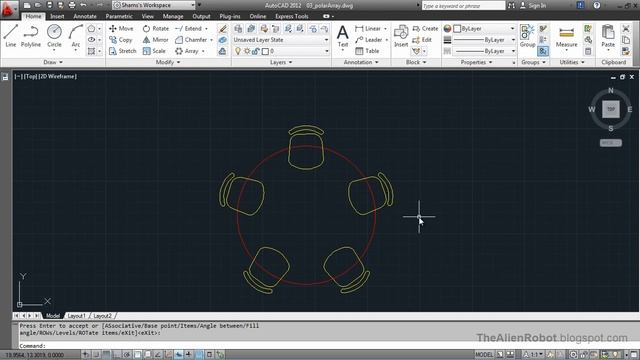Expand the Modify panel flyout
Screen dimensions: 640x360
tap(168, 62)
